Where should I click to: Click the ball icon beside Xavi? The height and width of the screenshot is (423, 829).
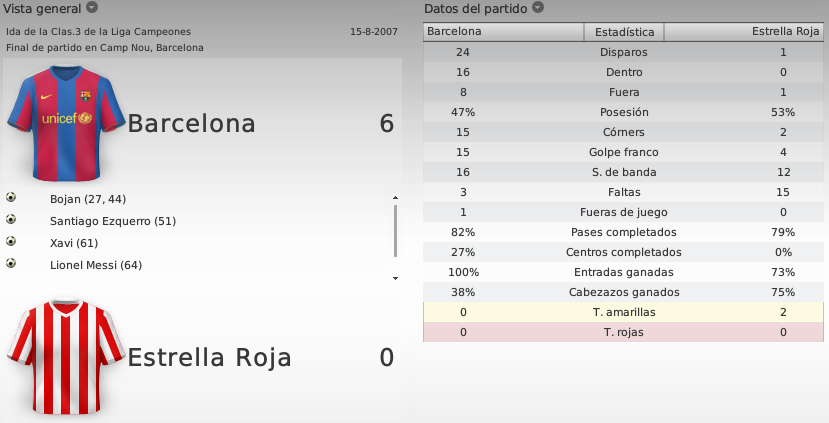click(x=11, y=241)
